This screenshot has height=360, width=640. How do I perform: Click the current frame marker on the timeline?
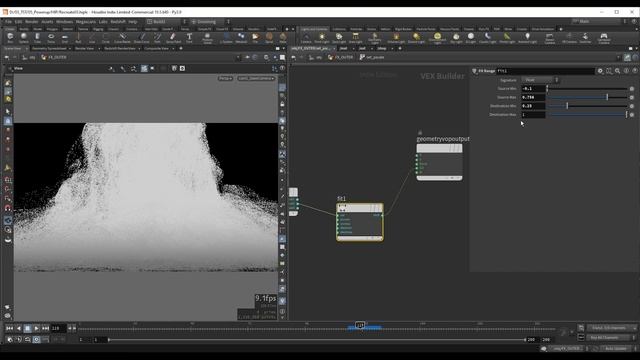pyautogui.click(x=360, y=325)
